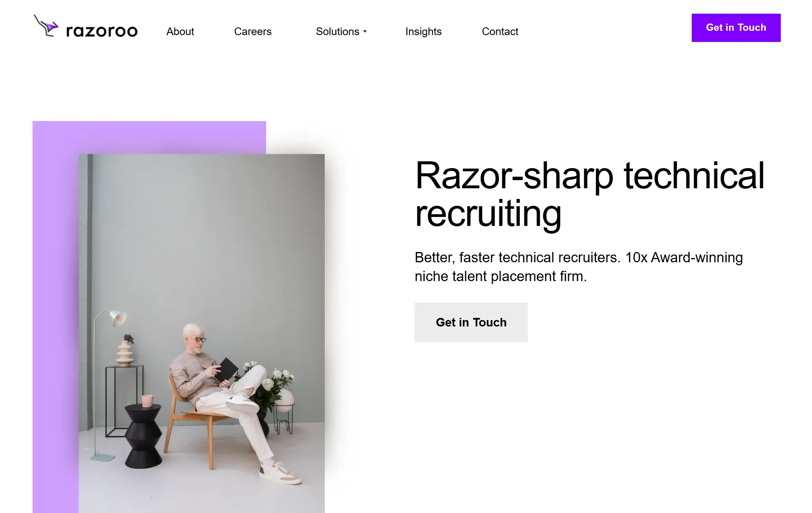Click the Razor-sharp technical recruiting headline

590,194
